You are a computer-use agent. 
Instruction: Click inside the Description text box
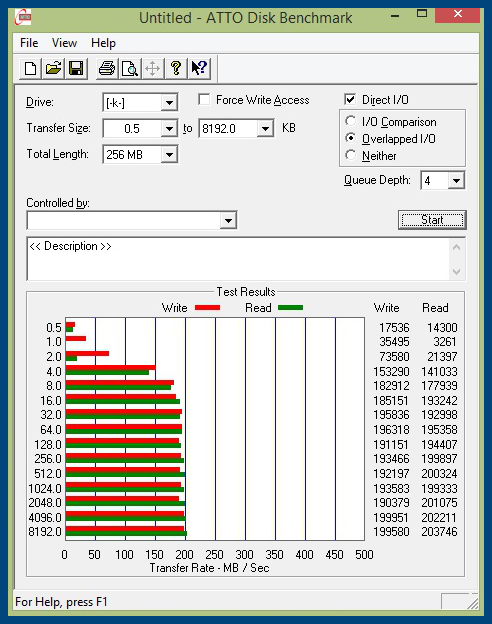(x=238, y=259)
